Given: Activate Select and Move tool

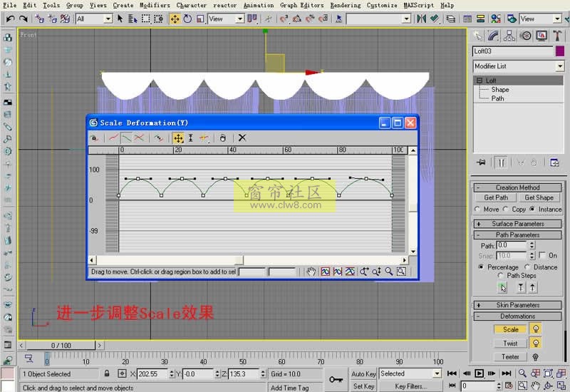Looking at the screenshot, I should tap(175, 19).
